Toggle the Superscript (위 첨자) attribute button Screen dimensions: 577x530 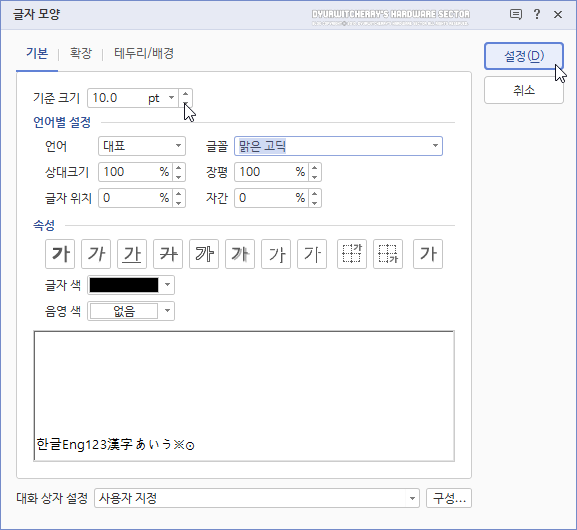coord(352,254)
